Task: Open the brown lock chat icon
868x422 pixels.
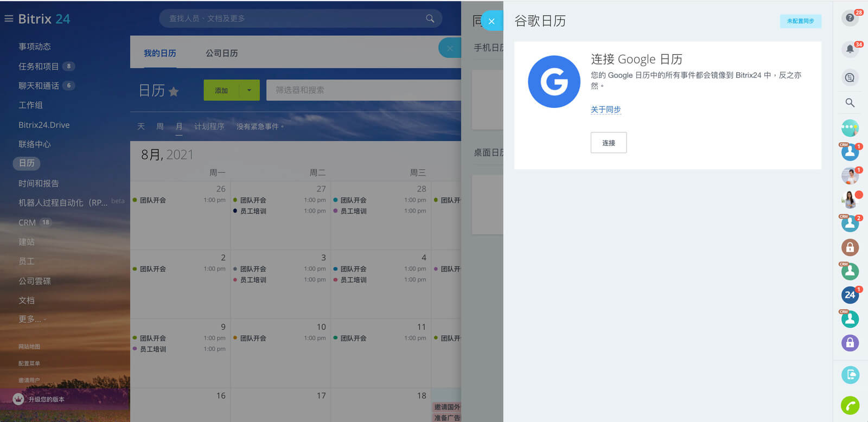Action: tap(850, 247)
